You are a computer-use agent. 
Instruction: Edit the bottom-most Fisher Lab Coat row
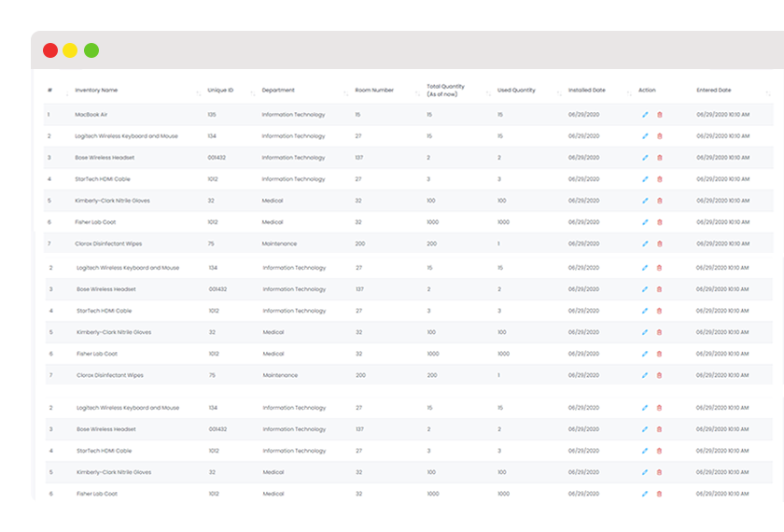click(645, 494)
